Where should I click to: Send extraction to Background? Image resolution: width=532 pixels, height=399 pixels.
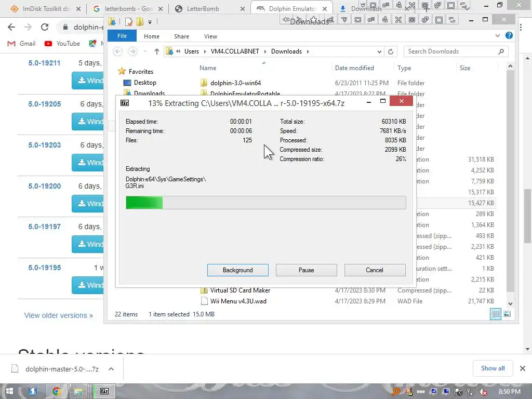click(x=238, y=270)
